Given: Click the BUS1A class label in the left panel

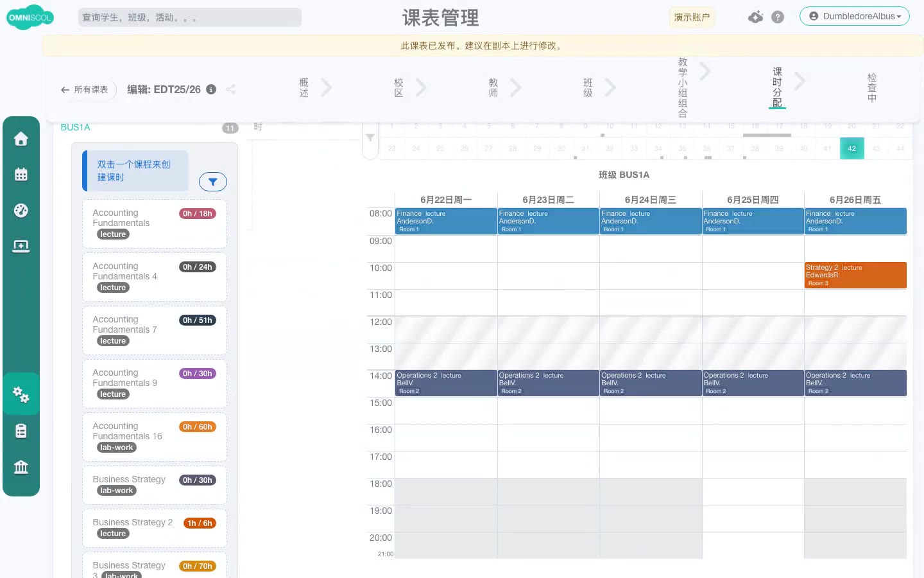Looking at the screenshot, I should click(75, 127).
